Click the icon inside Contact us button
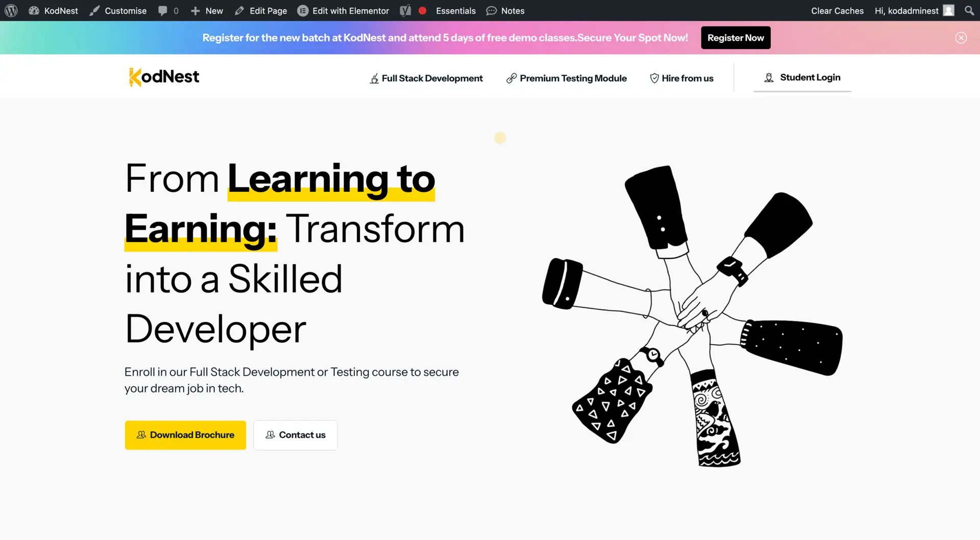 pos(271,435)
